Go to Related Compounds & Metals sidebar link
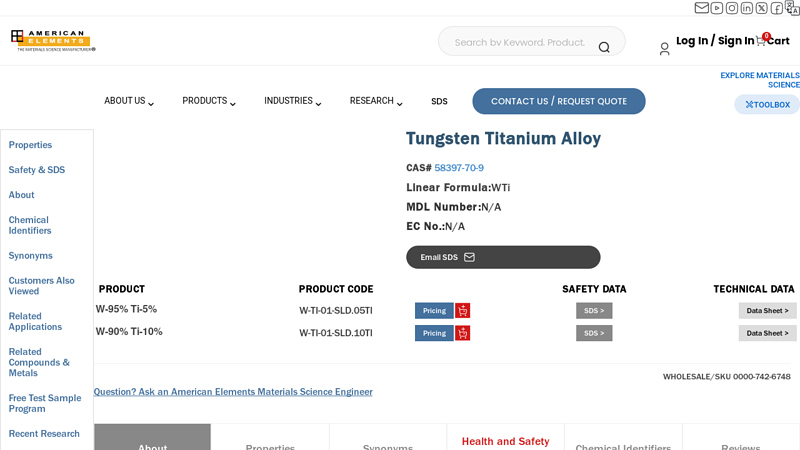The height and width of the screenshot is (450, 800). (x=39, y=362)
